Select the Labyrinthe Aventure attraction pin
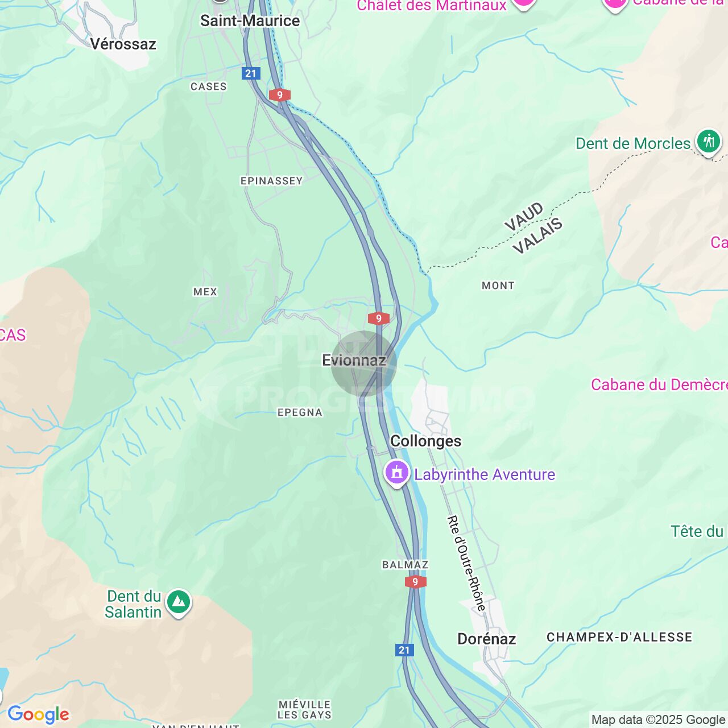The image size is (728, 728). click(397, 473)
